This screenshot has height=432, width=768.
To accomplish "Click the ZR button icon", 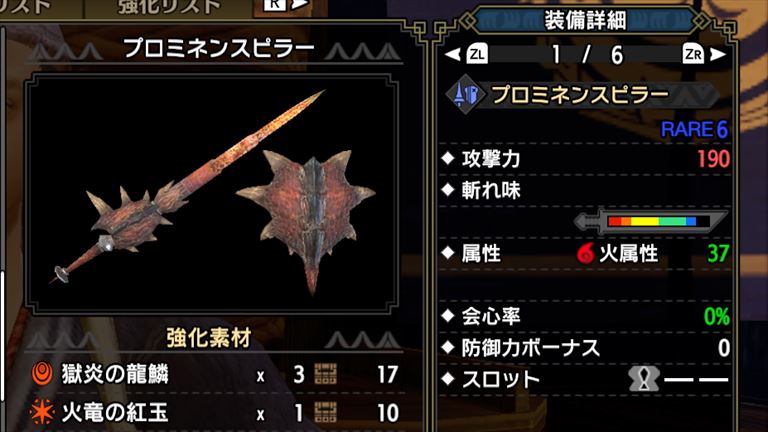I will click(693, 54).
